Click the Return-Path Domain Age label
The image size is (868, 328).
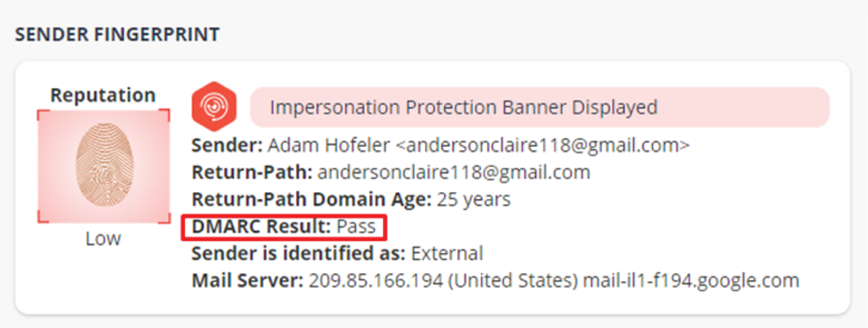311,200
